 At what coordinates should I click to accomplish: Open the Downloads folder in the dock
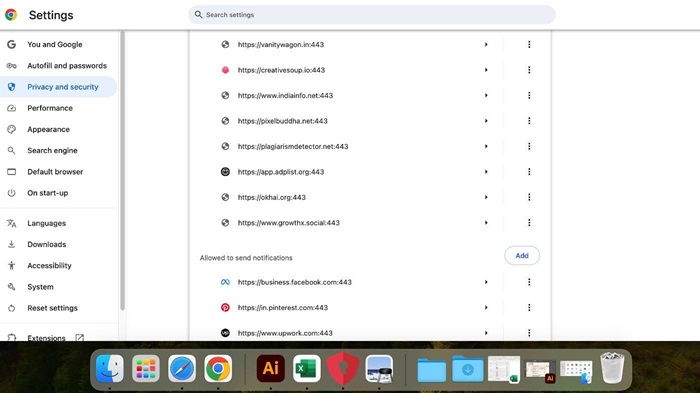click(467, 369)
